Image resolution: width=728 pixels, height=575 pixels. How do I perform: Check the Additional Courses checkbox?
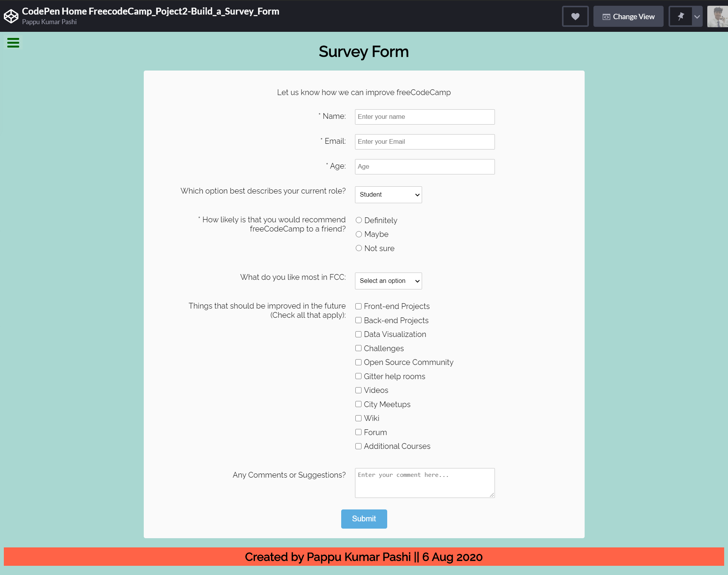(x=358, y=446)
